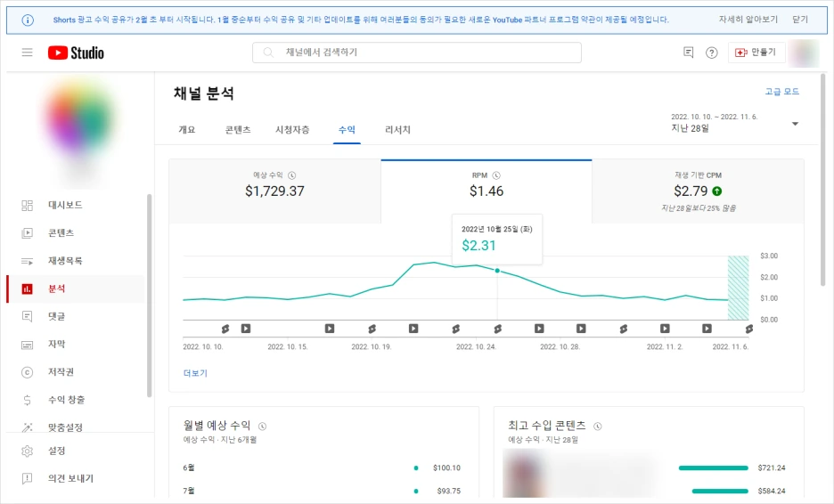834x504 pixels.
Task: Open the send feedback icon beside help
Action: pyautogui.click(x=688, y=53)
